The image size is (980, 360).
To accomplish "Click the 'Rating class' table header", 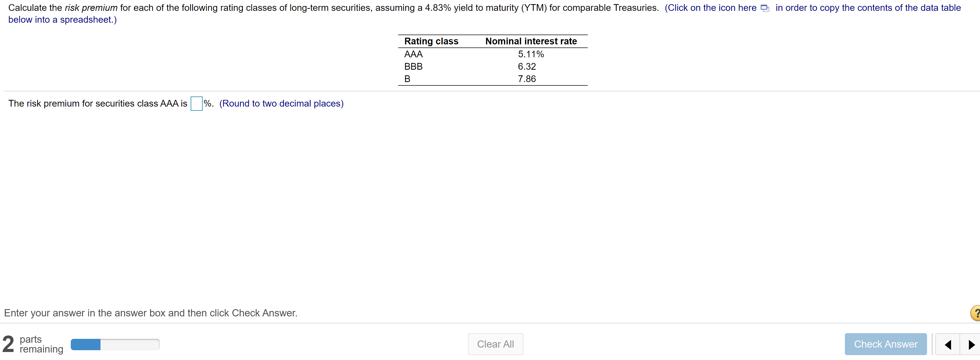I will coord(431,41).
